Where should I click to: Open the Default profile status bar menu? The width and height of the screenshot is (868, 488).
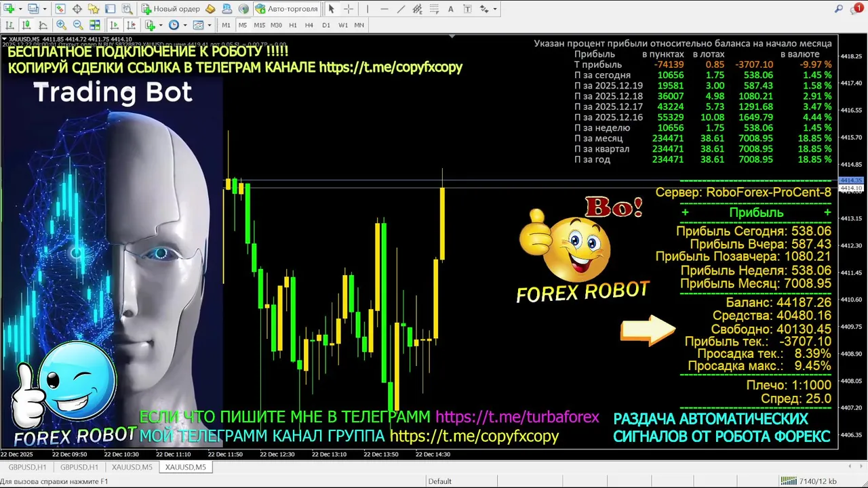coord(439,481)
